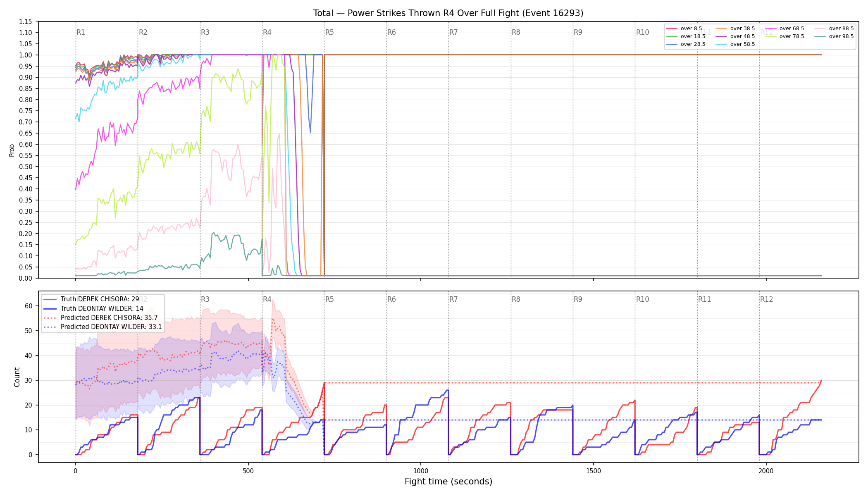Select the 'over 98.5' legend label

[841, 36]
